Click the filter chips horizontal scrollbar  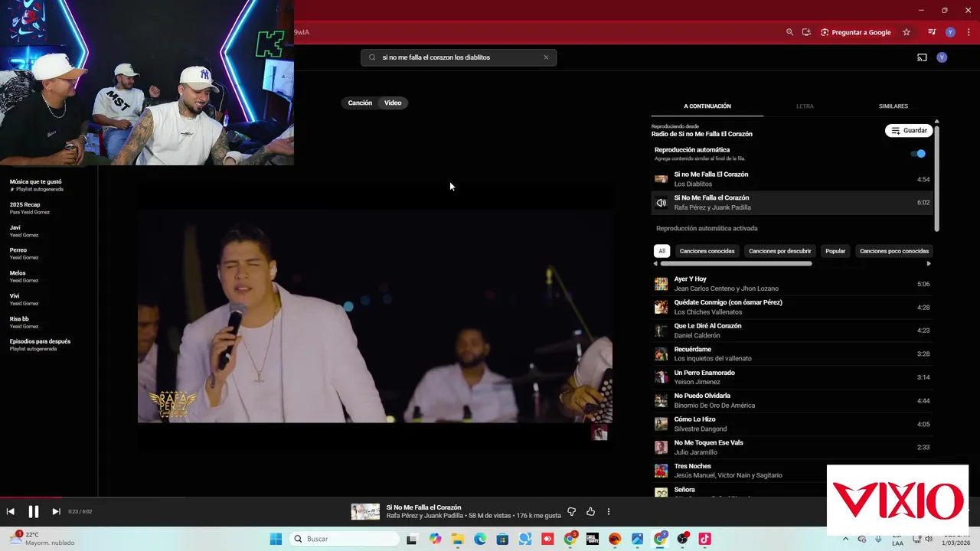click(736, 263)
